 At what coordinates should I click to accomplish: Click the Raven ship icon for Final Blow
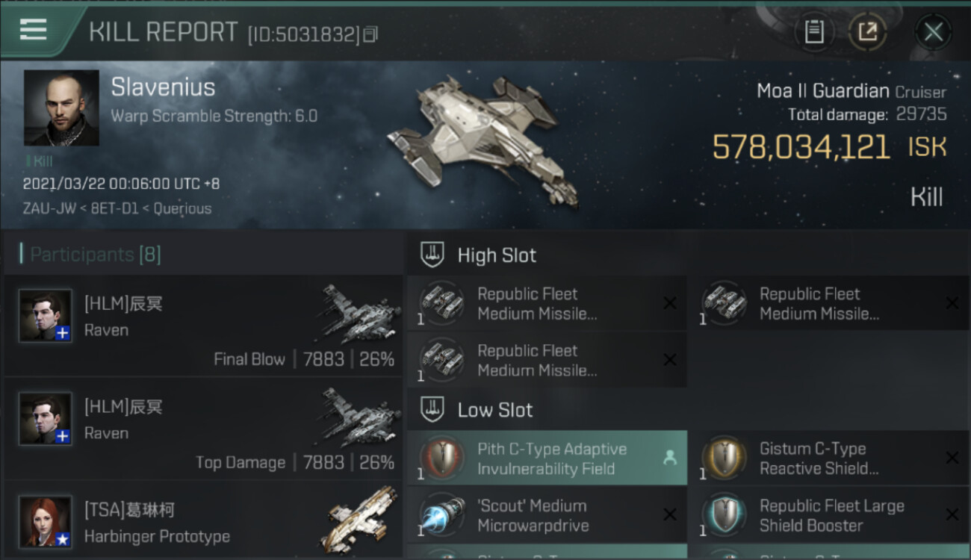[361, 314]
